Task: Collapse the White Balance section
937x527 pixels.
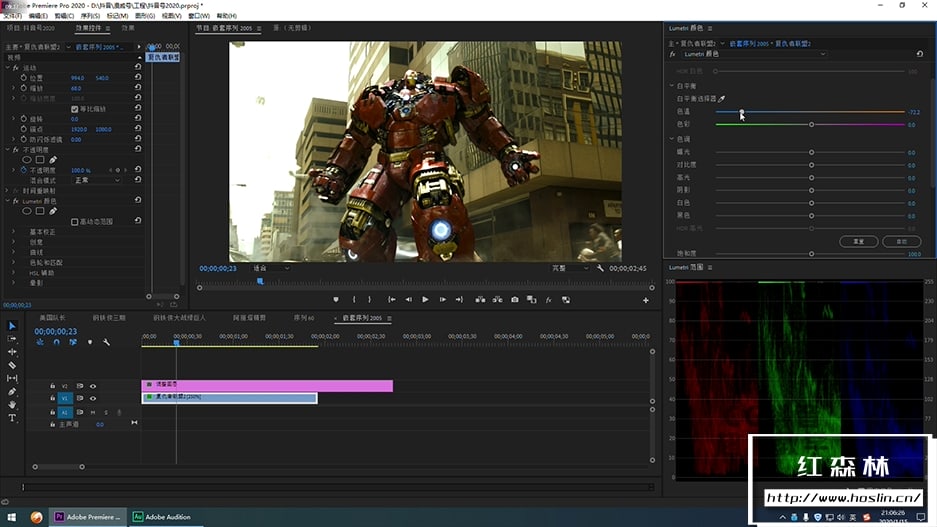Action: tap(672, 86)
